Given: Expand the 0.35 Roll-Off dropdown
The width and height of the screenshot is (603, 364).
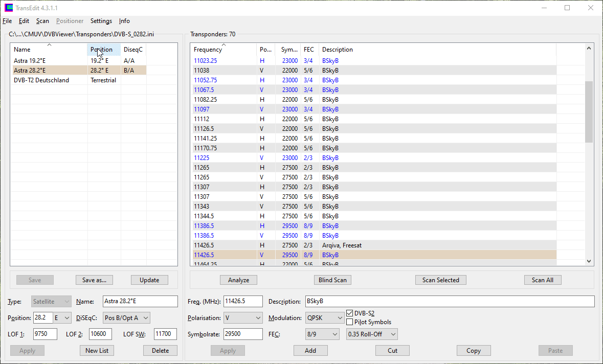Looking at the screenshot, I should [x=372, y=334].
